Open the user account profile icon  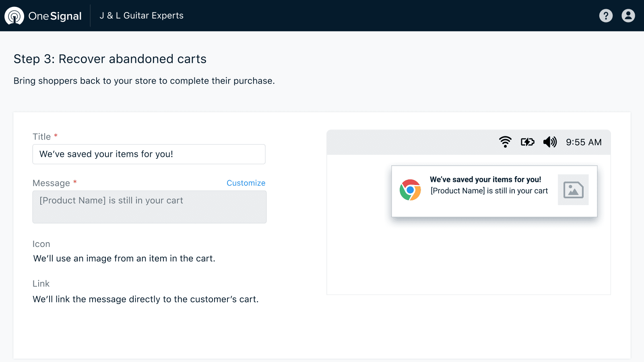[x=628, y=16]
